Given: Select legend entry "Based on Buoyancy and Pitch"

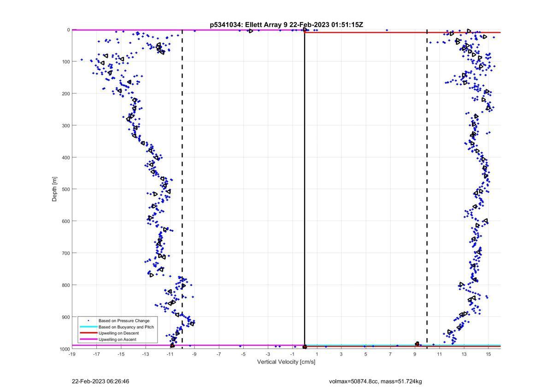Looking at the screenshot, I should coord(126,327).
